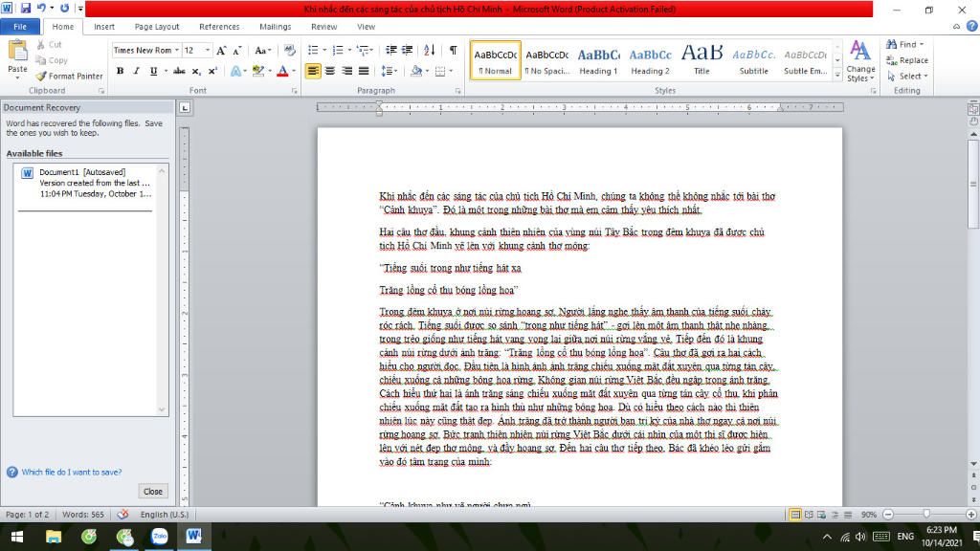Viewport: 980px width, 551px height.
Task: Expand the Styles gallery More arrow
Action: 837,75
